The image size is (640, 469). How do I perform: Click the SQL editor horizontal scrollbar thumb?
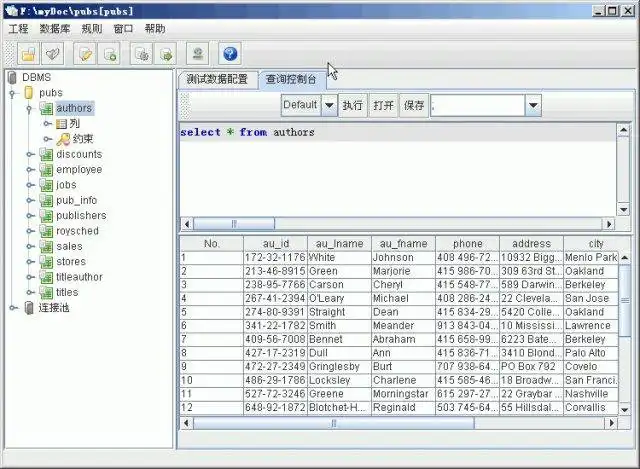click(234, 224)
